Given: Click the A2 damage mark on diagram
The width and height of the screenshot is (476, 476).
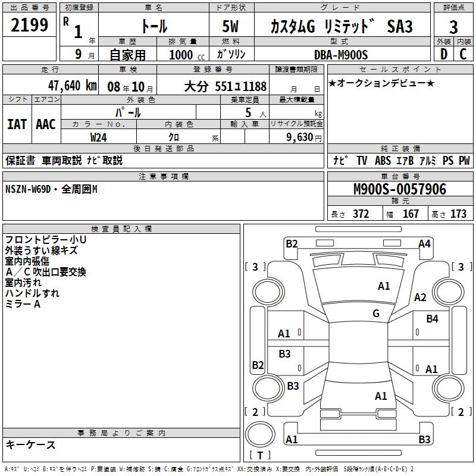Looking at the screenshot, I should click(x=421, y=297).
